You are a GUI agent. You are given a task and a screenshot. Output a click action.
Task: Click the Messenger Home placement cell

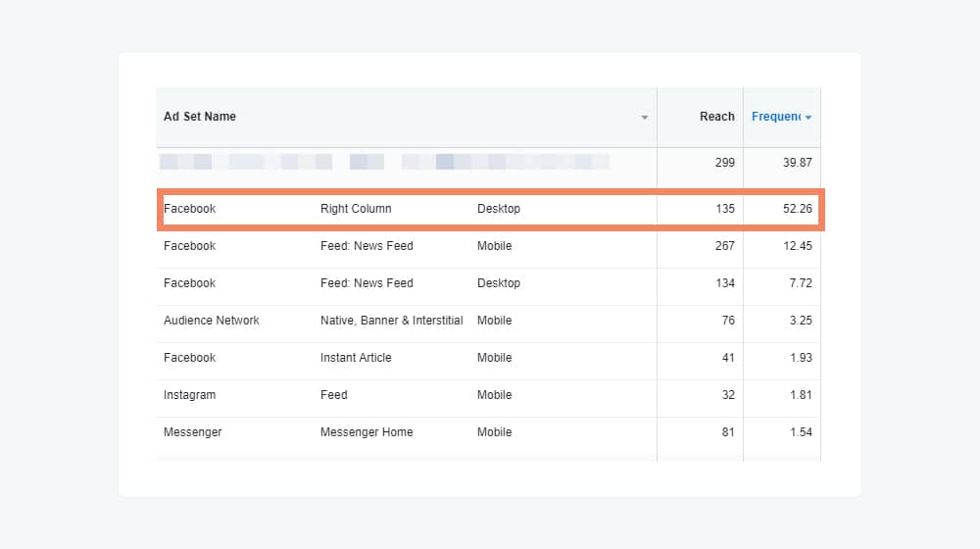click(x=367, y=432)
